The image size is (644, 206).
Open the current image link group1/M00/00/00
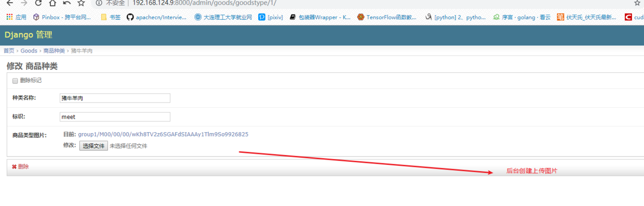click(x=163, y=134)
